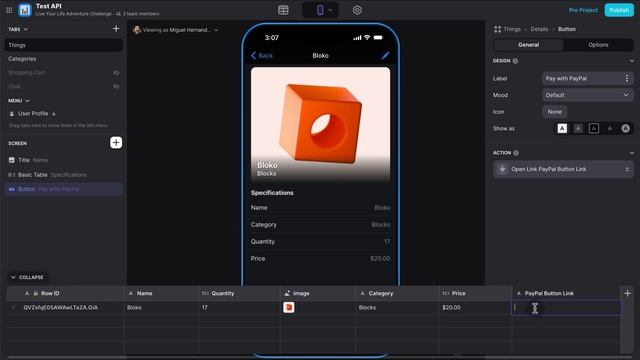640x360 pixels.
Task: Click the Category column header
Action: 397,293
